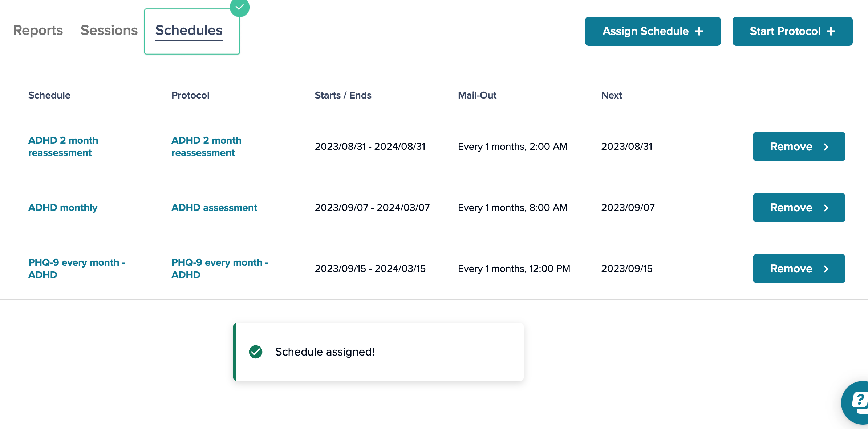Open the PHQ-9 every month - ADHD protocol link

(220, 269)
